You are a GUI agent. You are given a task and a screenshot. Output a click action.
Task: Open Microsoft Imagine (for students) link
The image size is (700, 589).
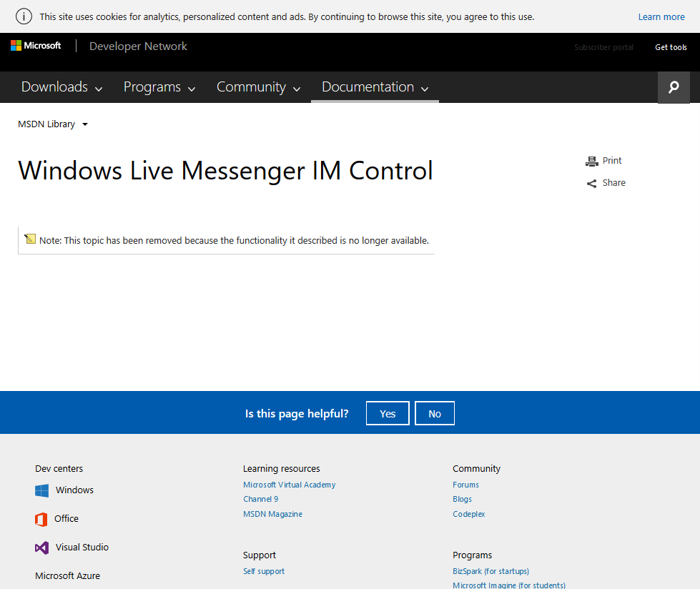pyautogui.click(x=509, y=585)
